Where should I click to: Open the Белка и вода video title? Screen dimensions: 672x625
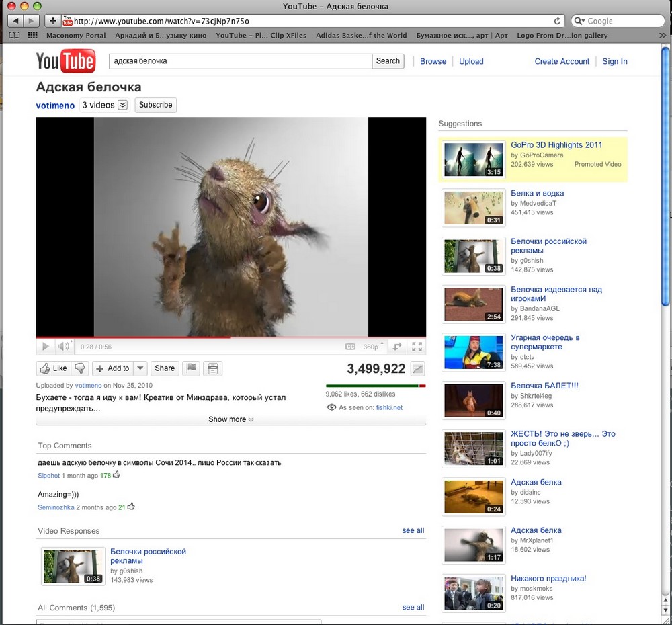(537, 194)
